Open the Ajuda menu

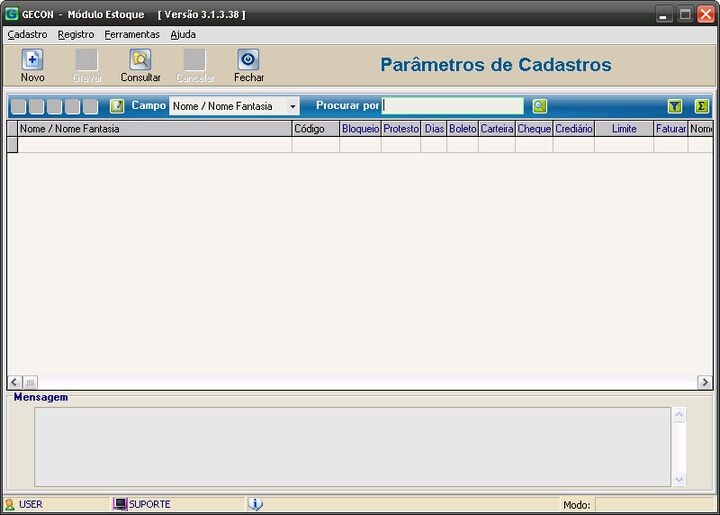coord(183,34)
